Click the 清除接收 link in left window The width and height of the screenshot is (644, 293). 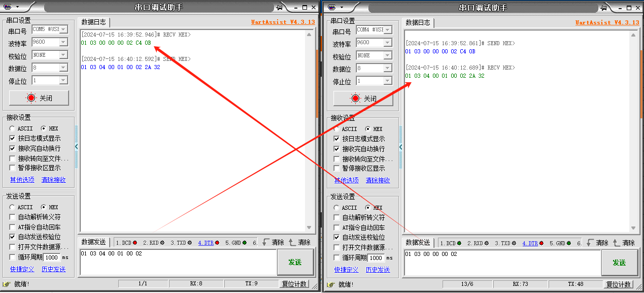pyautogui.click(x=53, y=180)
